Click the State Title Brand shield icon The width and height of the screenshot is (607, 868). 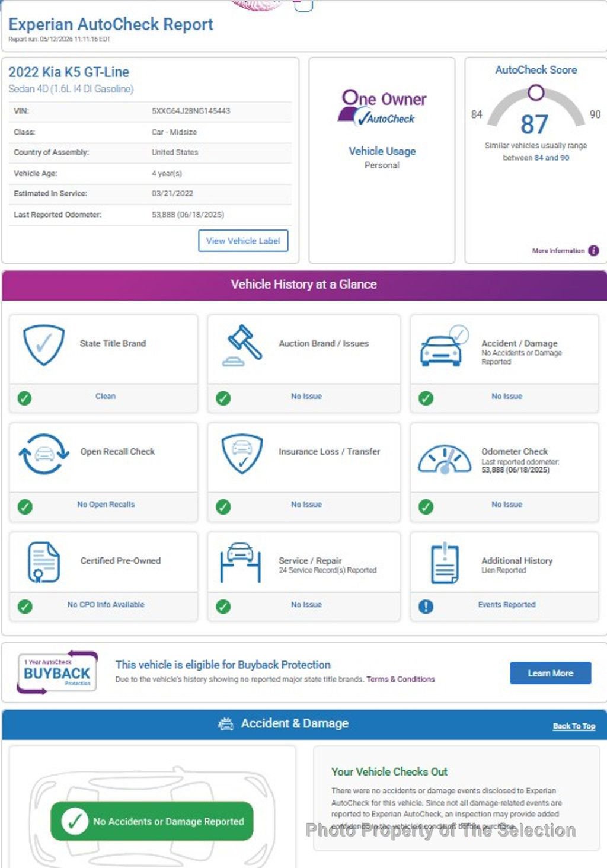(x=44, y=344)
